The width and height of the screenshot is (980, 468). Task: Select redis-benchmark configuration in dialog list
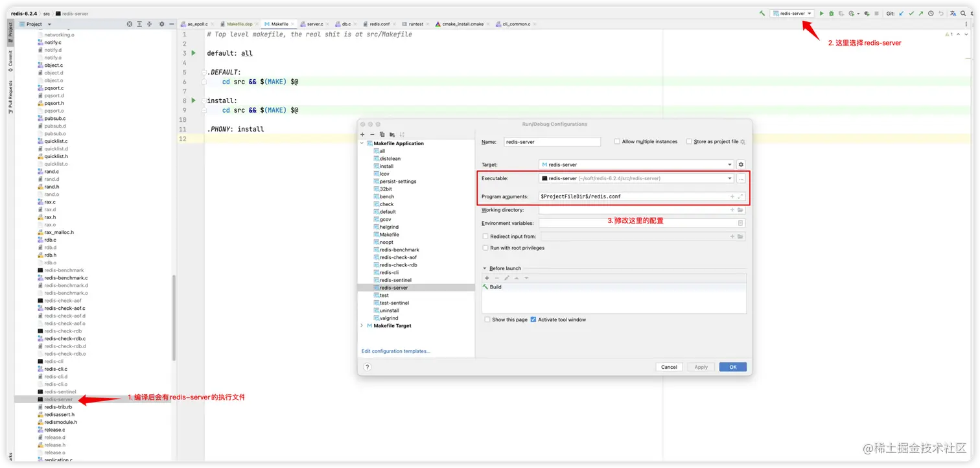[x=399, y=250]
